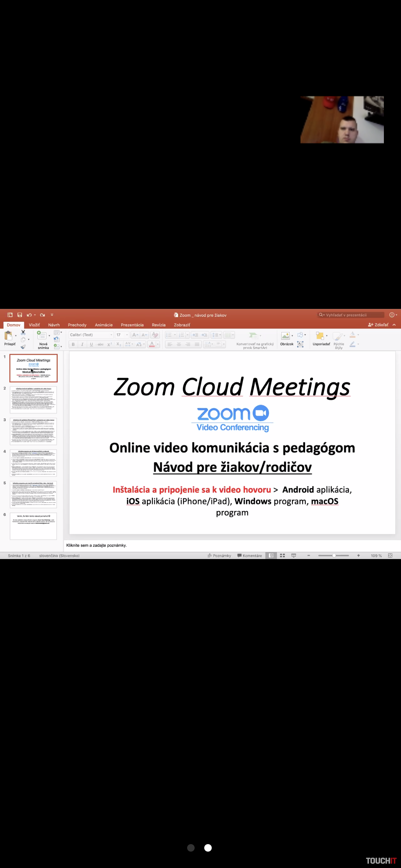Click the Usporiadať arrange icon

click(x=320, y=336)
